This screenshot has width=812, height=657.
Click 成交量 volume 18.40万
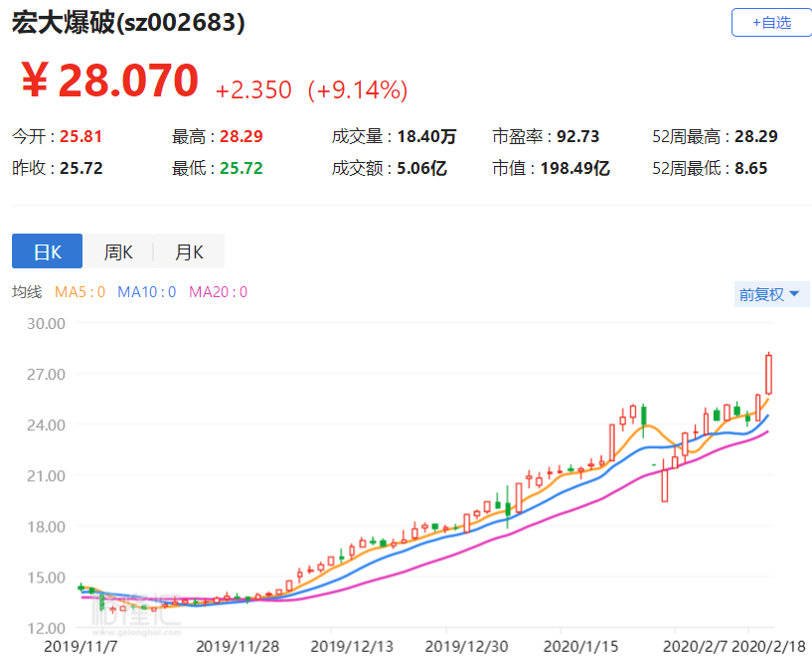coord(426,136)
